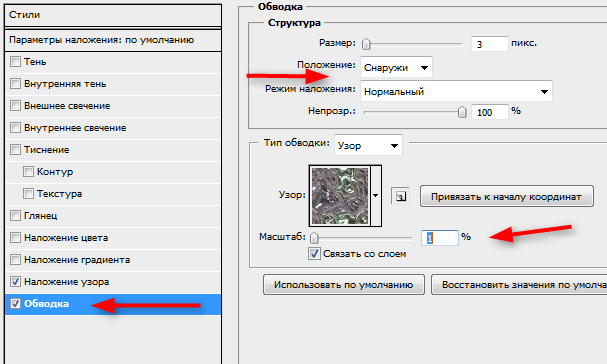Click the Масштаб percent input field
Image resolution: width=607 pixels, height=364 pixels.
click(x=439, y=237)
